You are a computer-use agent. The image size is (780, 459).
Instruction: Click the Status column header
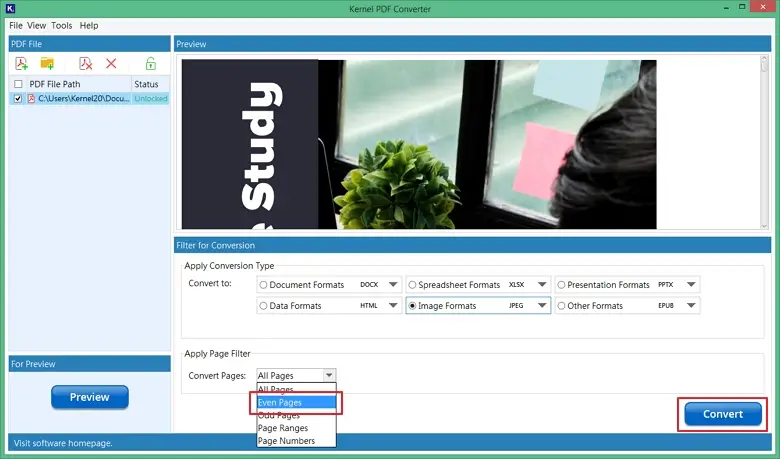coord(150,84)
